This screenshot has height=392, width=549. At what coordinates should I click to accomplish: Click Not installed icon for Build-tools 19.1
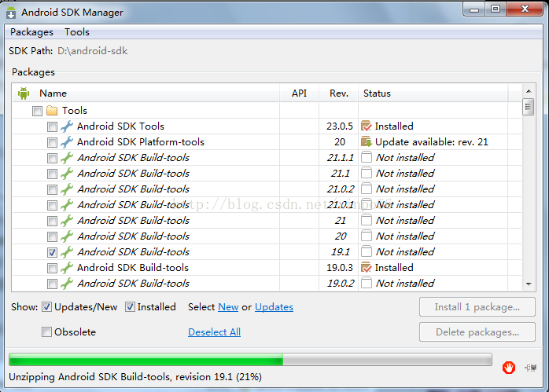pyautogui.click(x=367, y=251)
